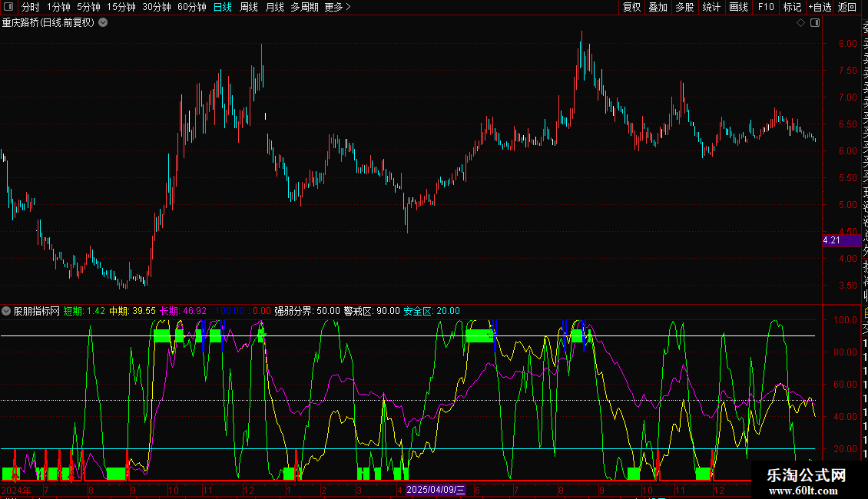Switch to 周线 weekly chart
The image size is (868, 499).
pyautogui.click(x=249, y=7)
